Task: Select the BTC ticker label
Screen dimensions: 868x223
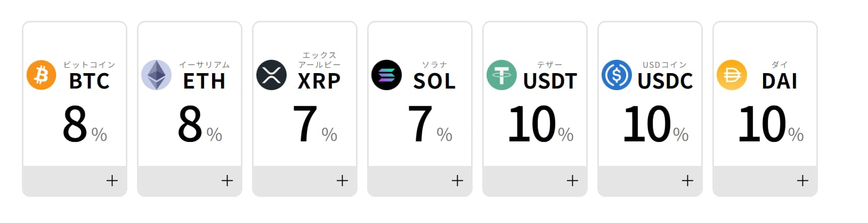Action: point(89,81)
